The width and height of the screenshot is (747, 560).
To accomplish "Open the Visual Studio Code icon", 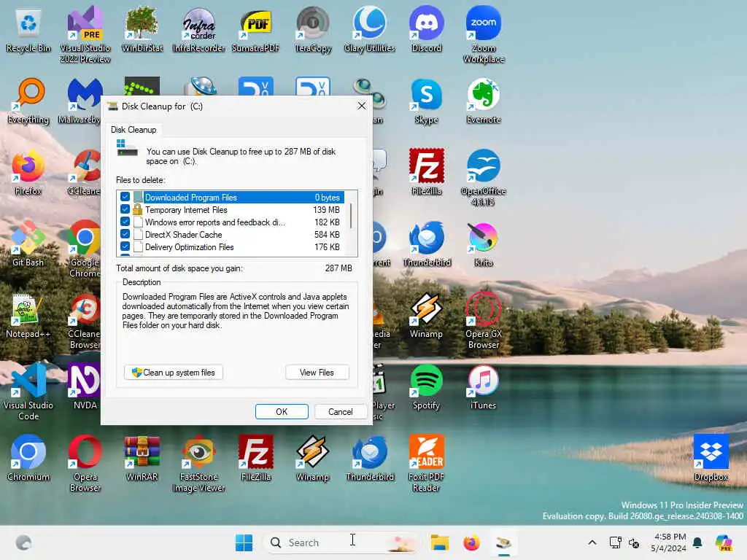I will click(28, 392).
